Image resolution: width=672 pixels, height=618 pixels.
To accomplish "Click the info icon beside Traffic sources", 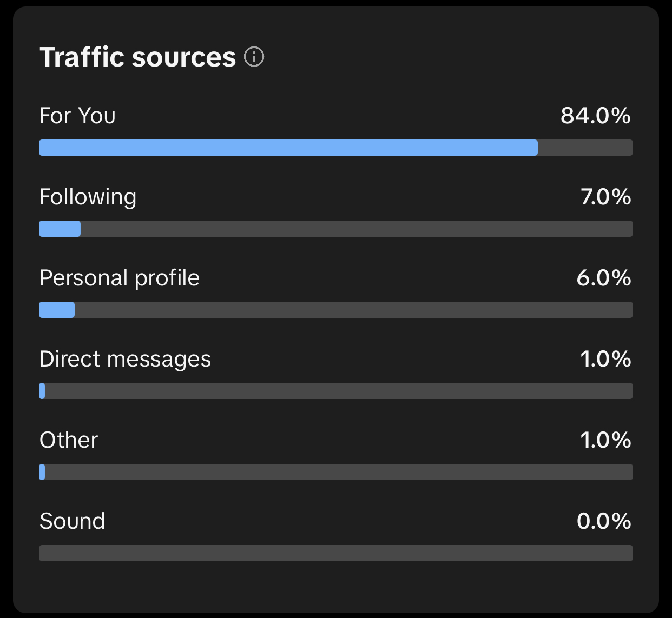I will 254,56.
